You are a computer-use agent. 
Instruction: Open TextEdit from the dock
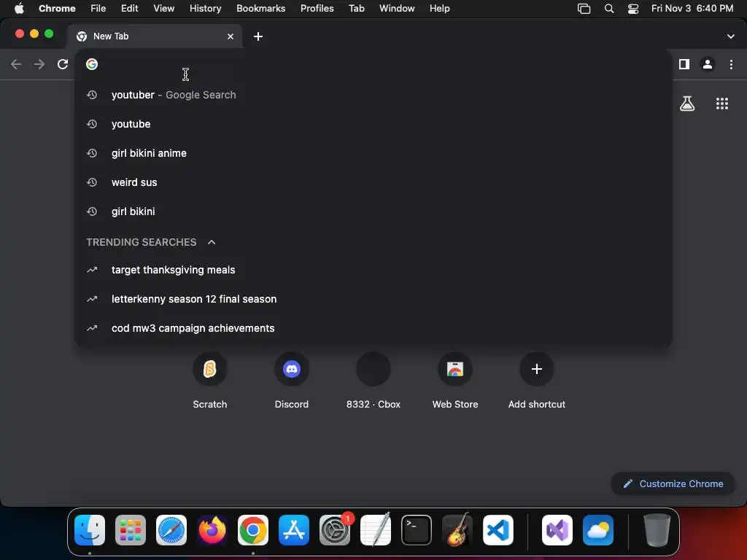(376, 530)
